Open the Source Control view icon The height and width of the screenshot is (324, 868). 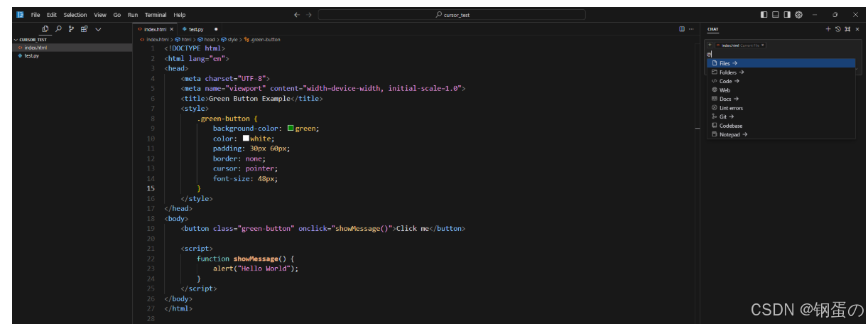point(71,29)
